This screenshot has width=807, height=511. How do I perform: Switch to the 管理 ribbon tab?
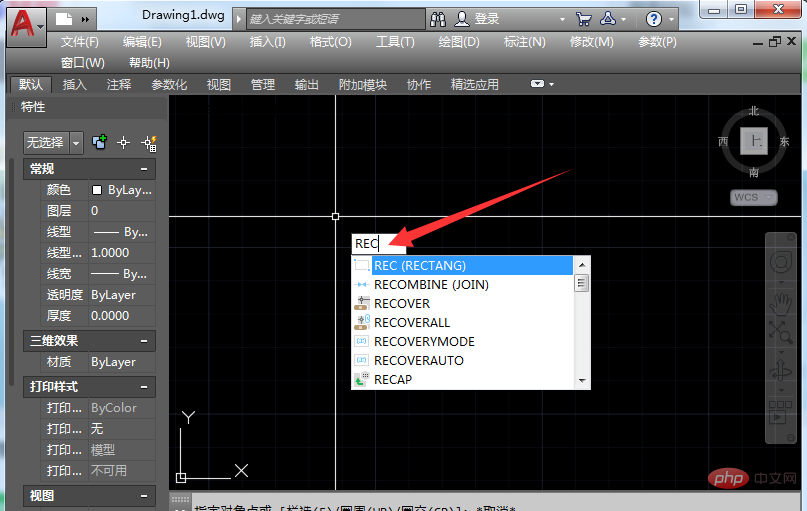click(262, 84)
